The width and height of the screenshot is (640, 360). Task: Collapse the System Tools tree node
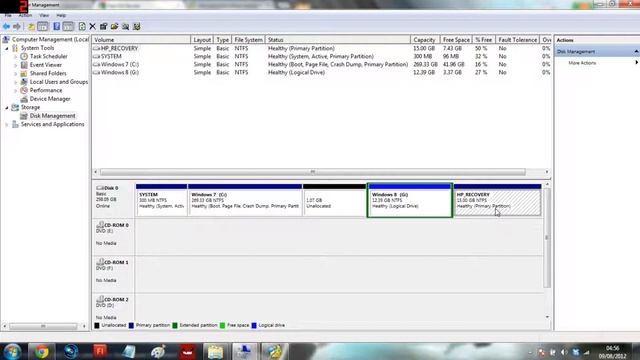tap(7, 48)
